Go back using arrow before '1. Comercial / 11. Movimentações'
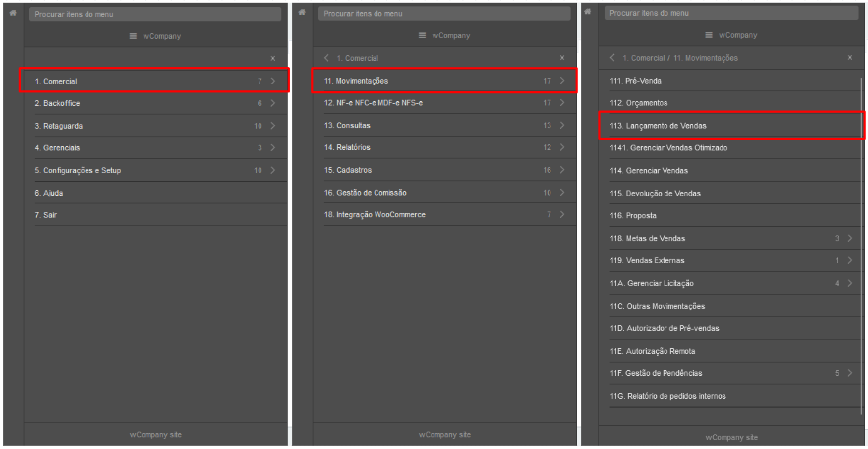 612,58
